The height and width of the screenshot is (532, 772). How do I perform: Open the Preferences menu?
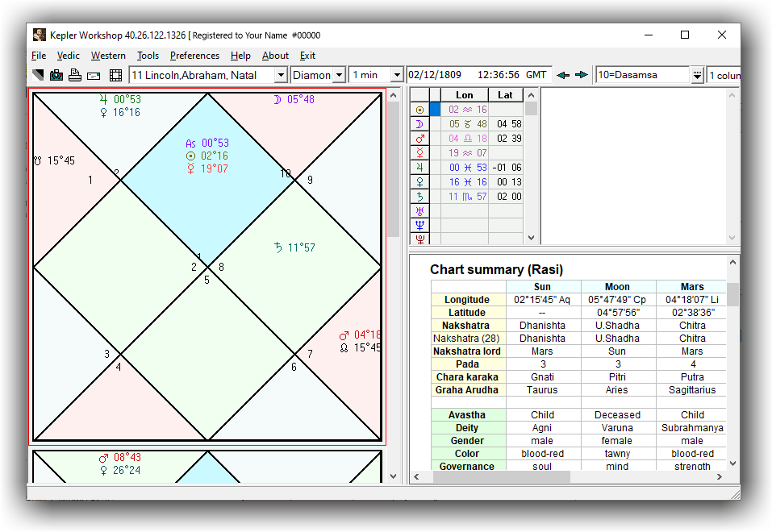(x=194, y=56)
